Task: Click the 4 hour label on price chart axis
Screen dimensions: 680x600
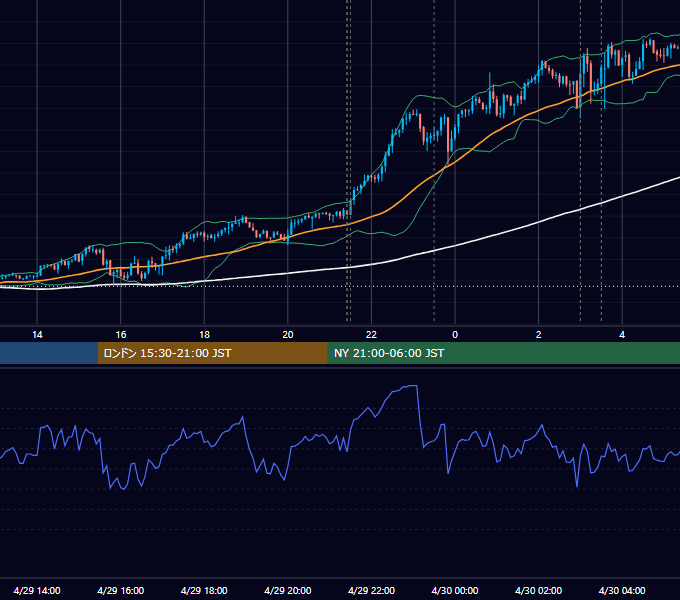Action: tap(622, 335)
